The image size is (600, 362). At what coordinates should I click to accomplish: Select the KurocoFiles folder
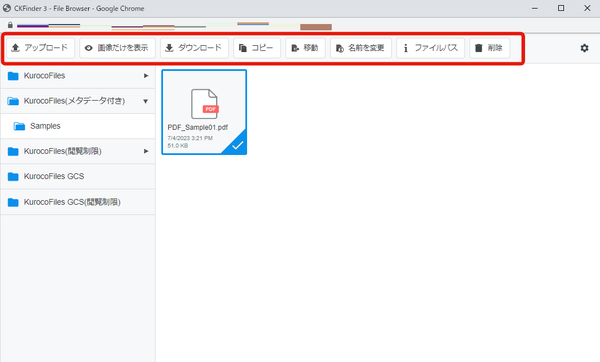point(78,76)
